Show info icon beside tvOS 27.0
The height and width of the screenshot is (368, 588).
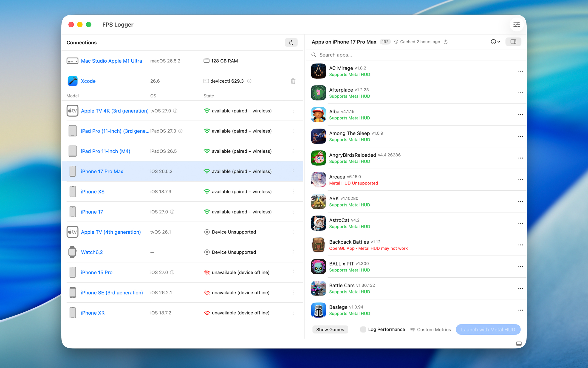(x=175, y=111)
